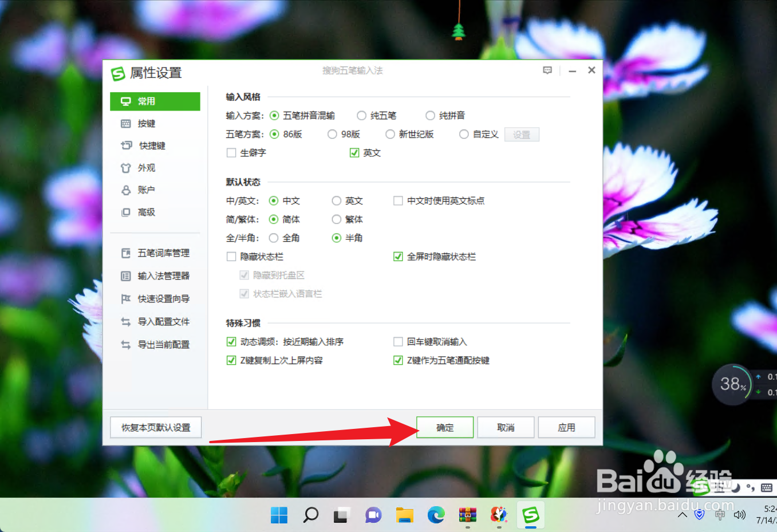
Task: Open the Windows Start menu
Action: [279, 515]
